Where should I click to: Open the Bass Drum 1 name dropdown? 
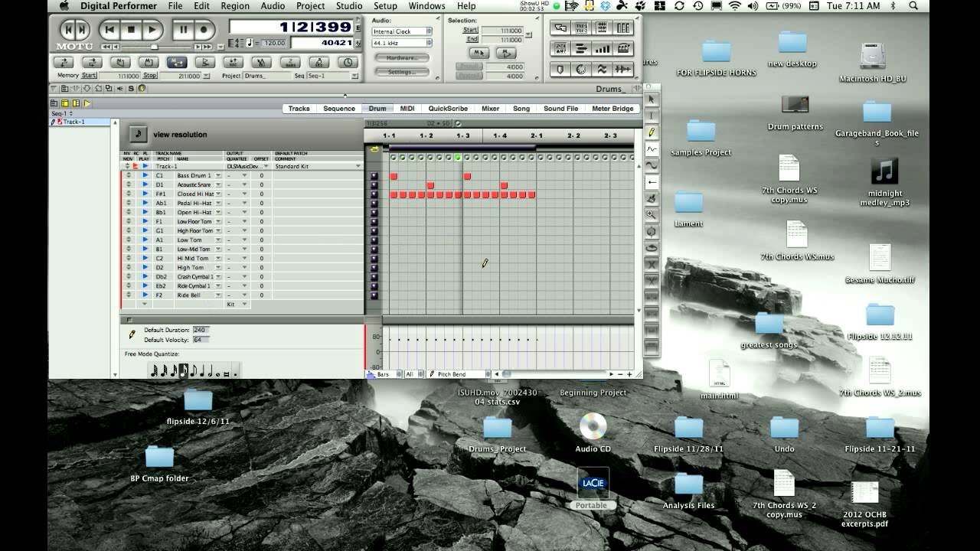click(217, 175)
